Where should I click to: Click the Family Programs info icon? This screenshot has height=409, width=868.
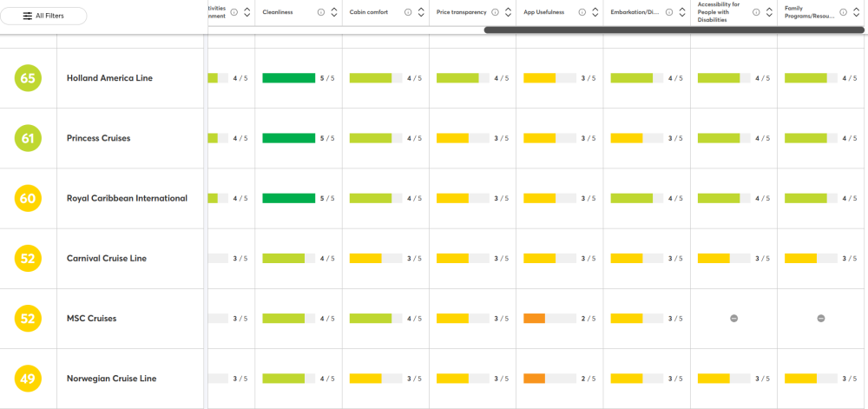(x=843, y=12)
